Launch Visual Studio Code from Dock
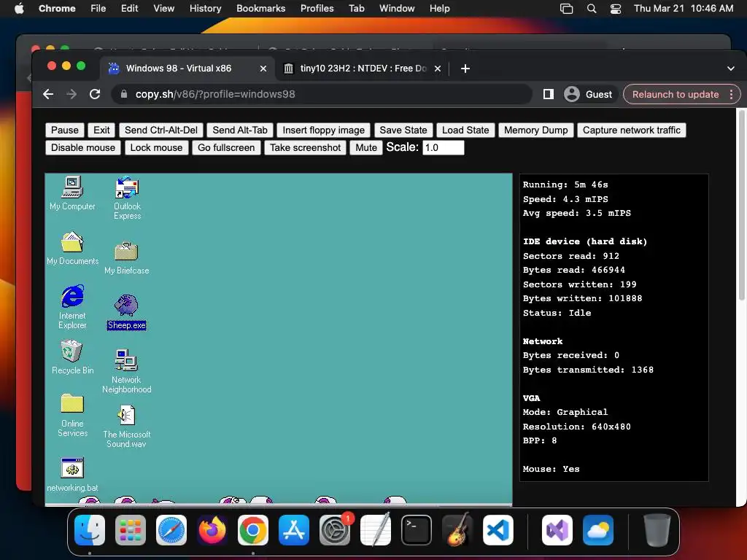 coord(498,530)
